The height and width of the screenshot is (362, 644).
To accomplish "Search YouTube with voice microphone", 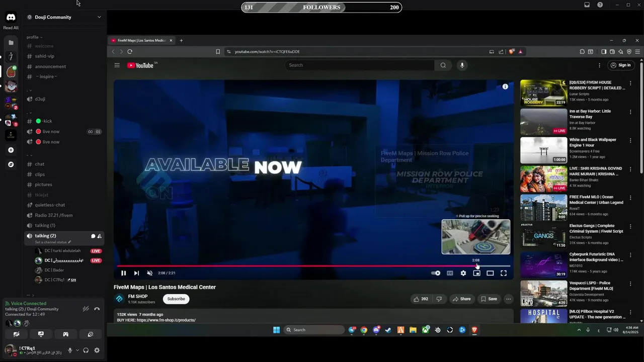I will [x=462, y=65].
